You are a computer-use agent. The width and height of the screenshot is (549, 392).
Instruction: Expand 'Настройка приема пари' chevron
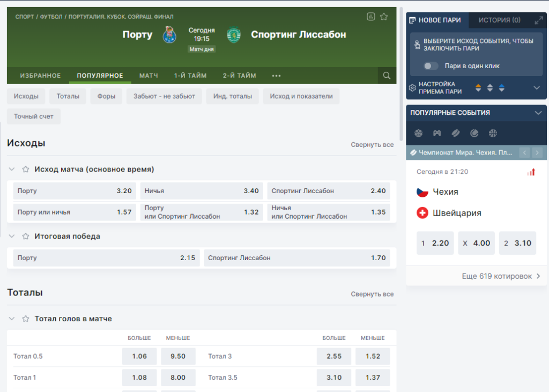click(537, 88)
